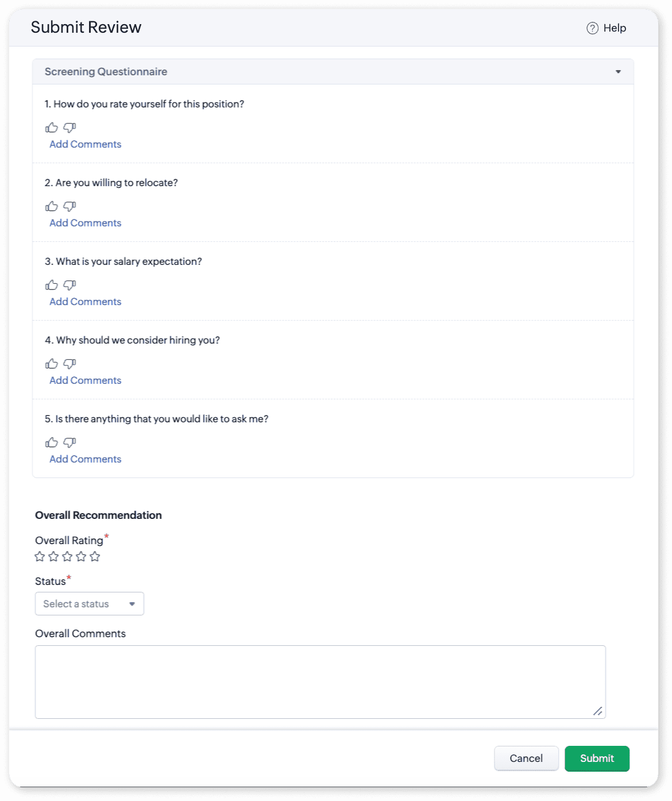This screenshot has height=801, width=672.
Task: Open the Select a status dropdown
Action: 89,604
